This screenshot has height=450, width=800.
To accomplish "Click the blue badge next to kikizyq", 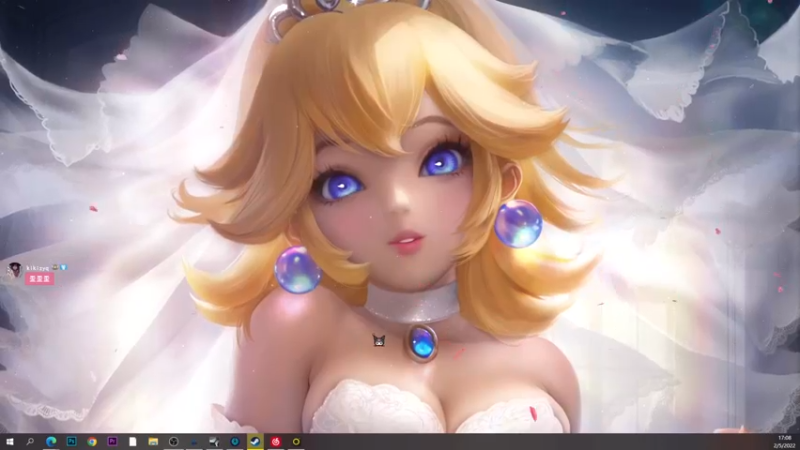I will pyautogui.click(x=64, y=267).
